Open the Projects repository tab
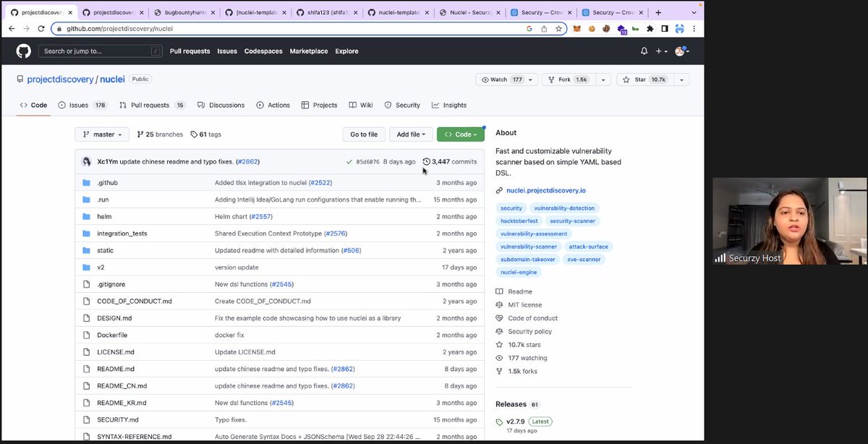 pyautogui.click(x=320, y=105)
